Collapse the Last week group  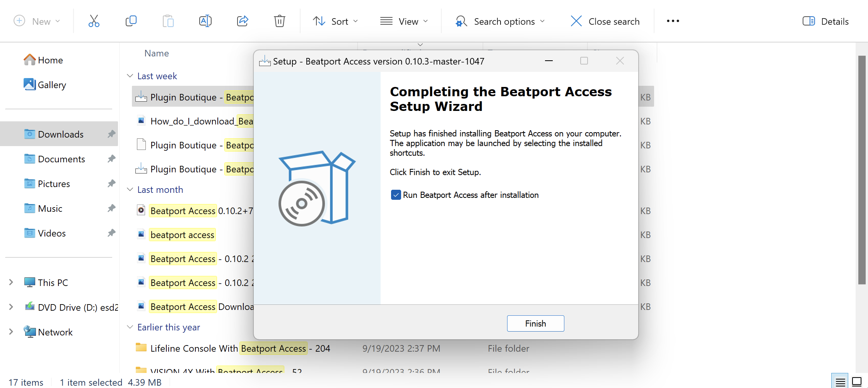point(130,76)
